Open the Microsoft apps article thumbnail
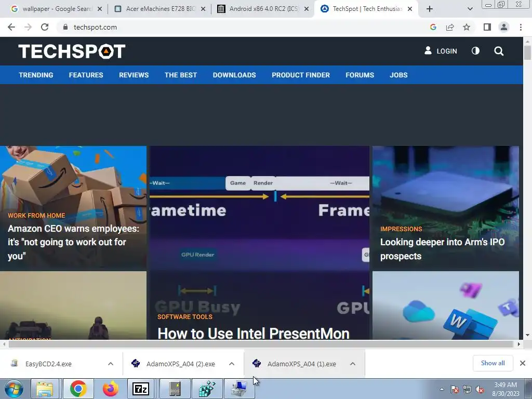 [445, 305]
